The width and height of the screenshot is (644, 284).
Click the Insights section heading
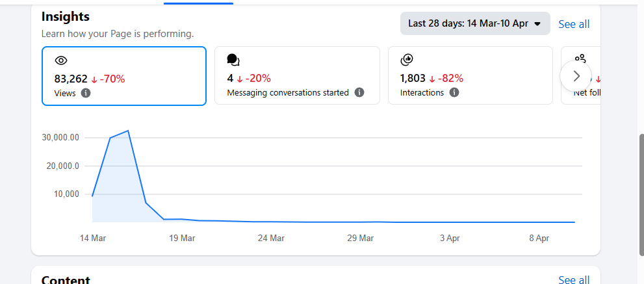(x=66, y=16)
